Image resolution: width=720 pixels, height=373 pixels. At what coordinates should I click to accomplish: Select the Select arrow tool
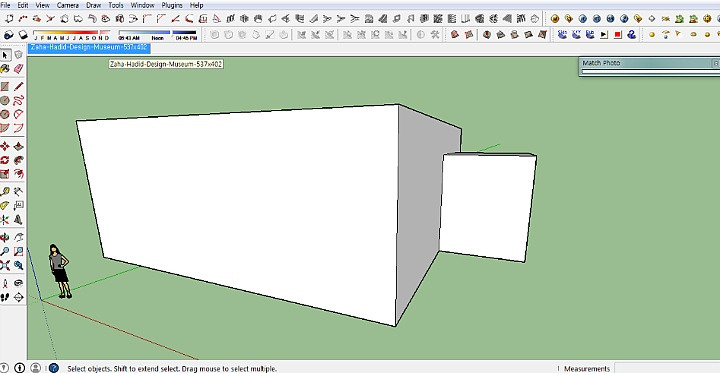(5, 56)
